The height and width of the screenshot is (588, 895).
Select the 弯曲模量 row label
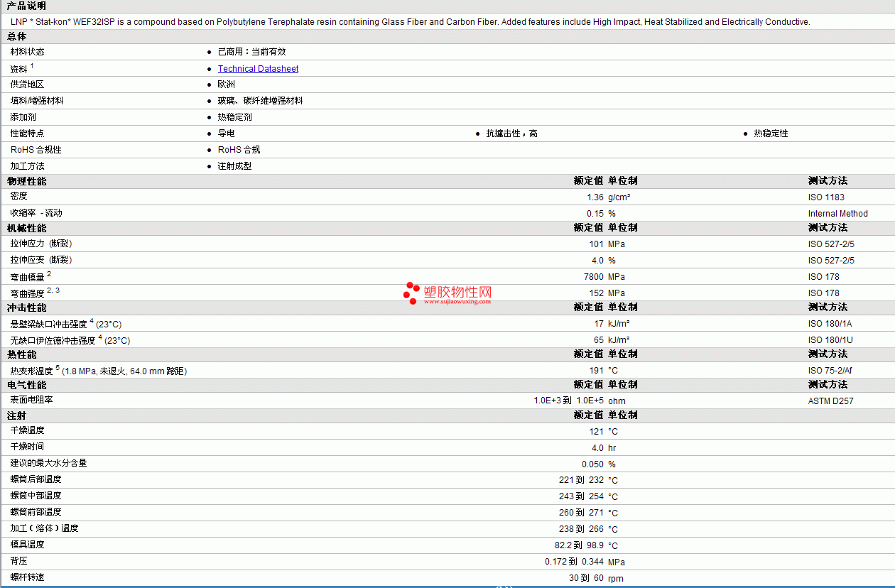[27, 276]
